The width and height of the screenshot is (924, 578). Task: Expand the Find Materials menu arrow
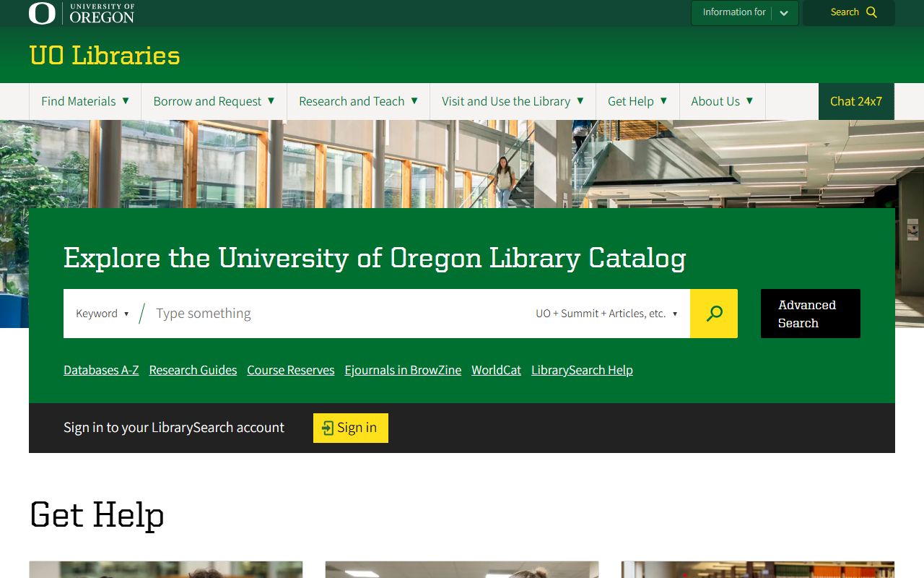click(x=126, y=100)
